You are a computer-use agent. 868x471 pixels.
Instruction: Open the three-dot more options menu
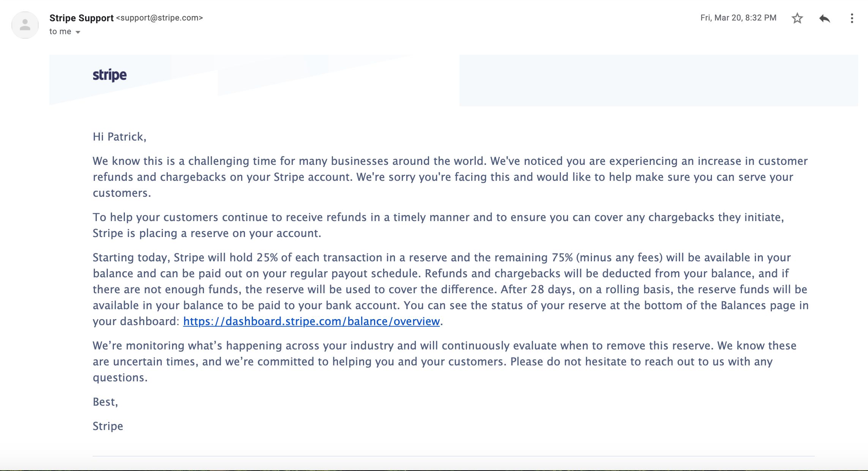click(852, 18)
